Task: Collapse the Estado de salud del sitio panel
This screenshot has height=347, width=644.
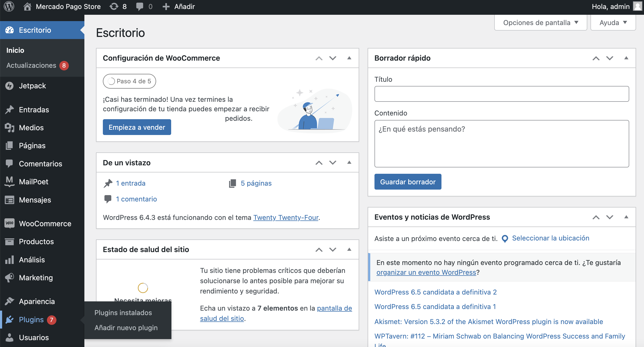Action: point(349,249)
